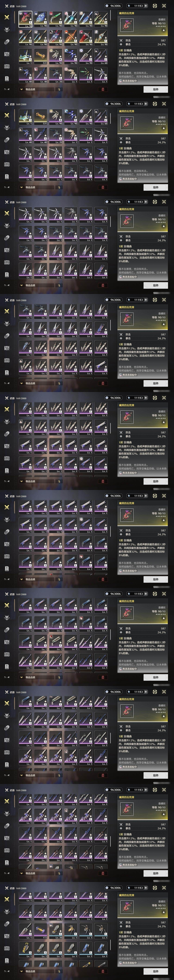174x980 pixels.
Task: Expand the 物品品质 dropdown in the bottommost panel
Action: pyautogui.click(x=36, y=971)
